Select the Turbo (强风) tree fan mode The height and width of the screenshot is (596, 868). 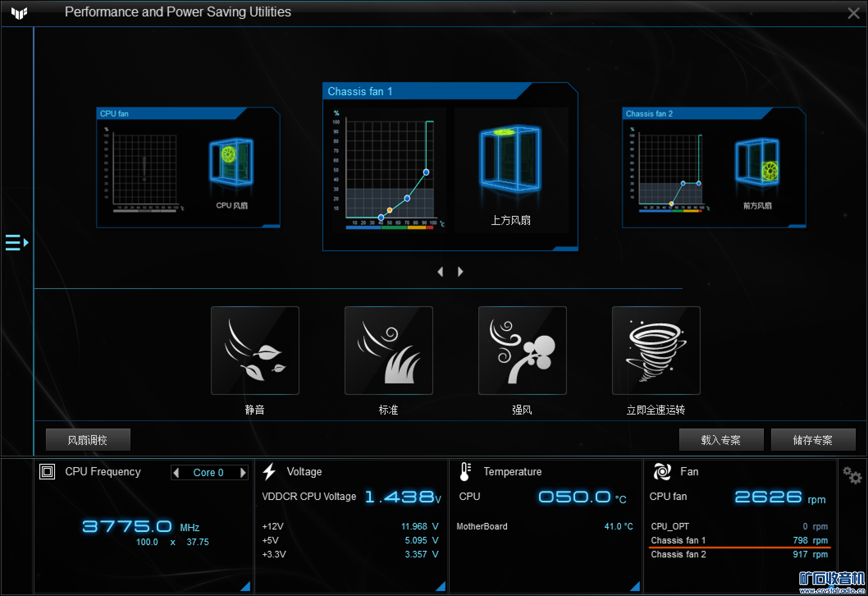522,350
